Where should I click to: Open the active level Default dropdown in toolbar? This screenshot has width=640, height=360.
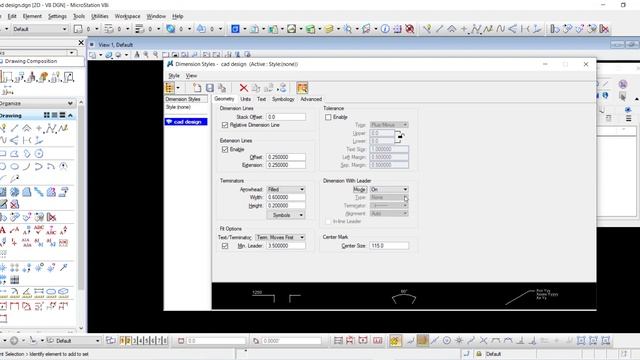pos(39,29)
